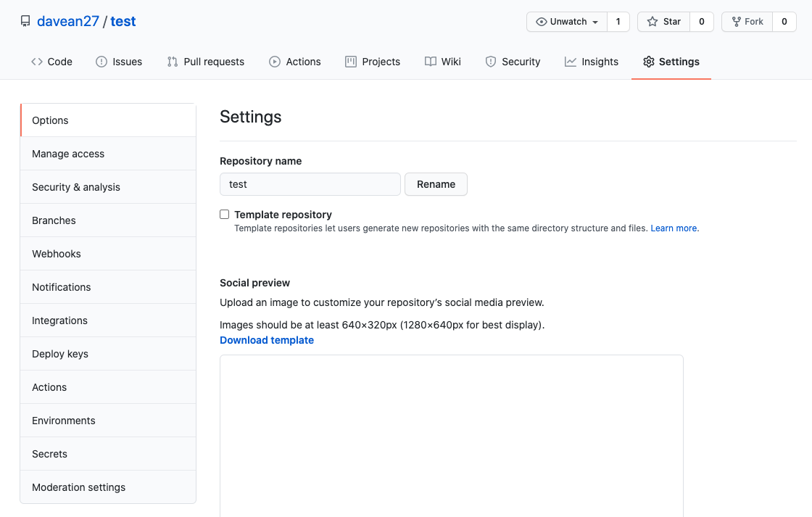812x517 pixels.
Task: Click the Security shield icon
Action: pyautogui.click(x=490, y=62)
